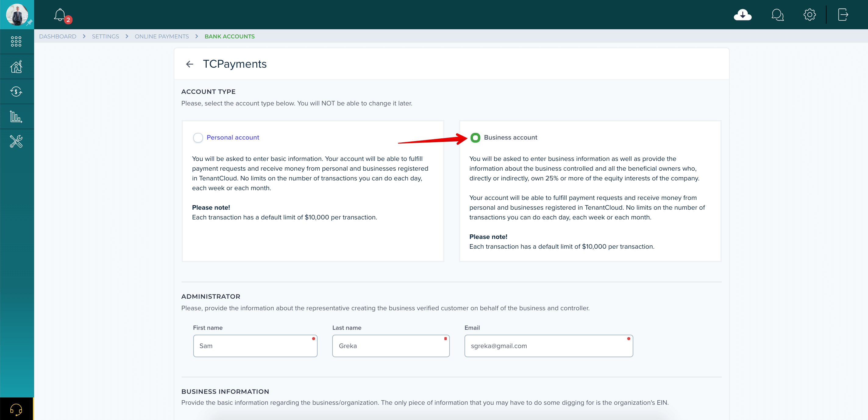Click the First name field with Sam
The height and width of the screenshot is (420, 868).
(x=255, y=346)
